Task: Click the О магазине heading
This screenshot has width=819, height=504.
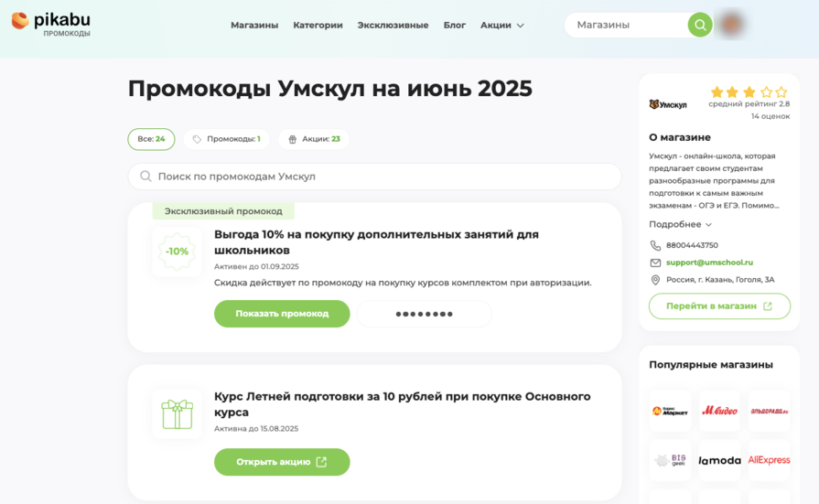Action: pos(680,137)
